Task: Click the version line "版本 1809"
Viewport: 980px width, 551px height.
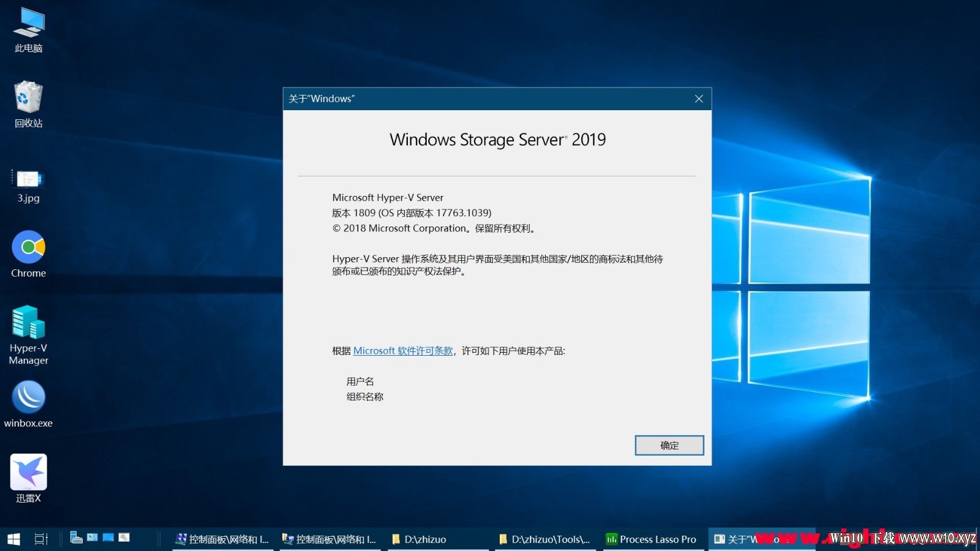Action: (x=412, y=213)
